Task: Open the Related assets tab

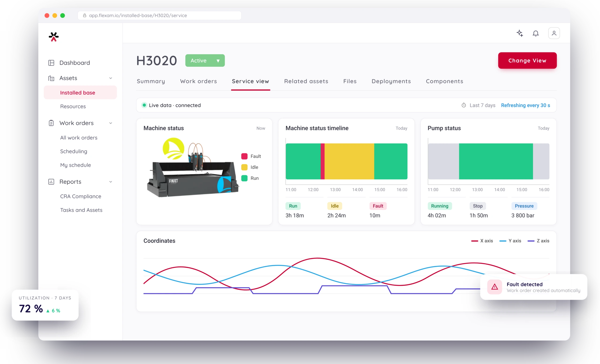Action: point(306,81)
